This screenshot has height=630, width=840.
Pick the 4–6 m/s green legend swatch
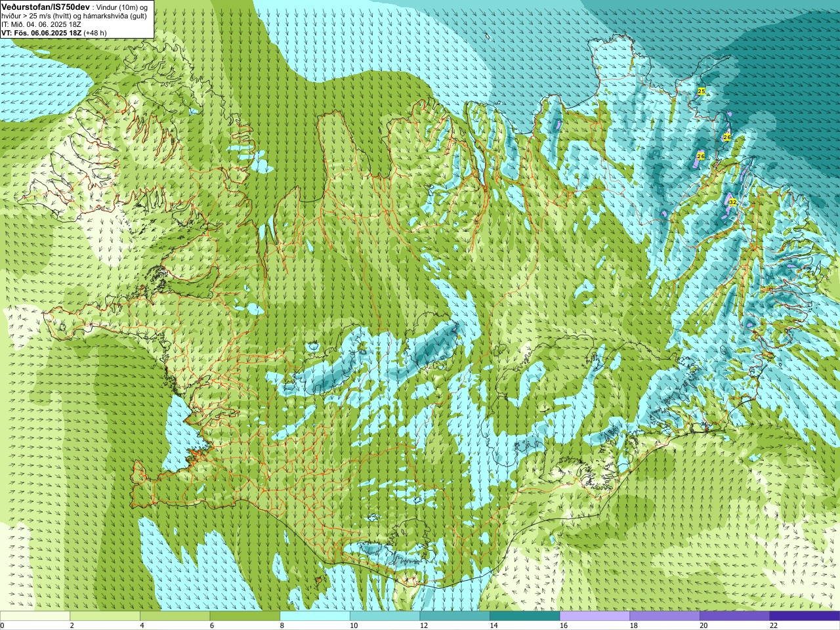pyautogui.click(x=175, y=616)
